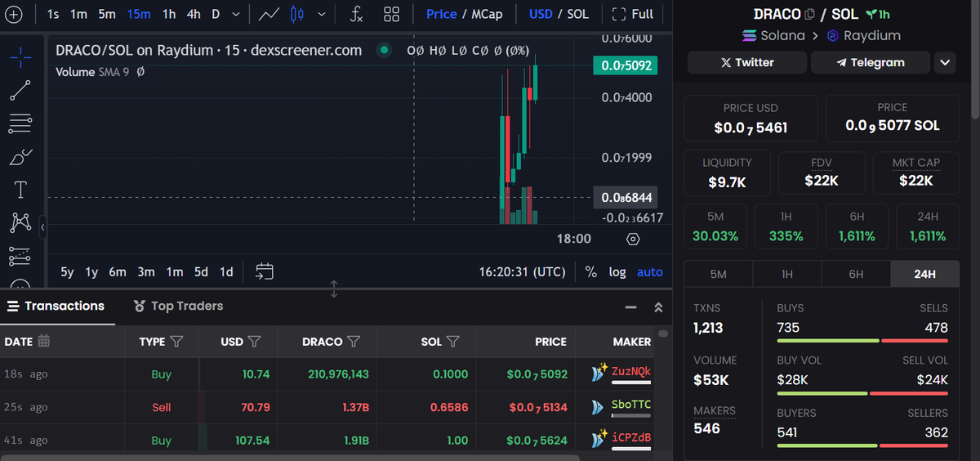Set chart range to 5y
The width and height of the screenshot is (980, 461).
point(67,272)
